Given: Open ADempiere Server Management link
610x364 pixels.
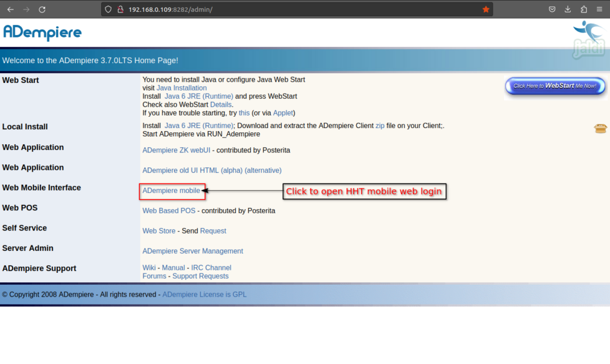Looking at the screenshot, I should pos(192,251).
